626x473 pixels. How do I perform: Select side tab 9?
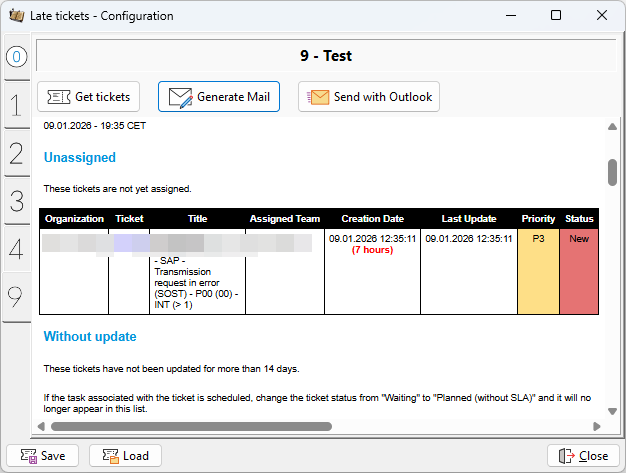pyautogui.click(x=16, y=297)
